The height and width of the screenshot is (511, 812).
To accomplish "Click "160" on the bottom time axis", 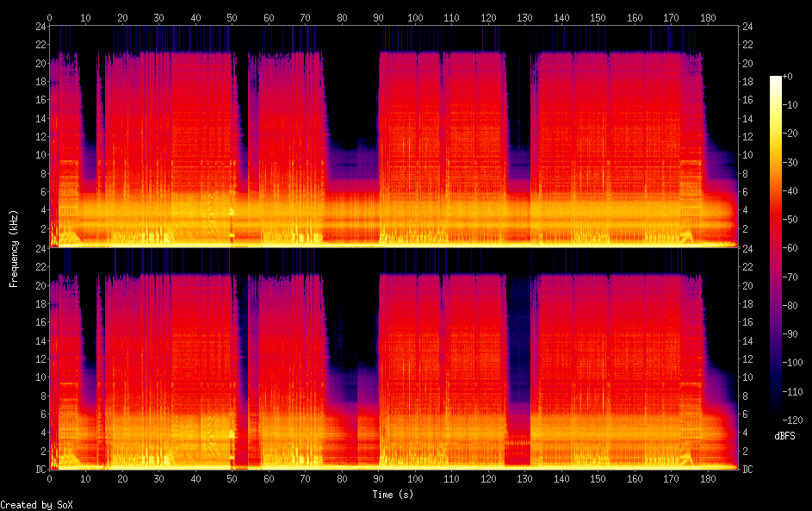I will click(x=635, y=479).
